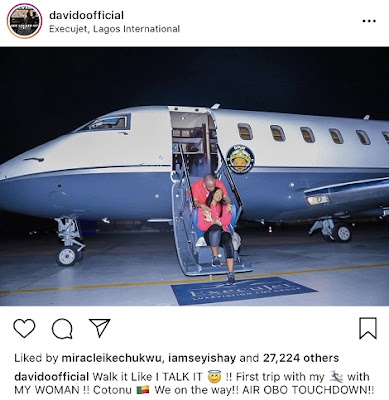The width and height of the screenshot is (389, 400).
Task: Tap the heart like icon
Action: [24, 328]
